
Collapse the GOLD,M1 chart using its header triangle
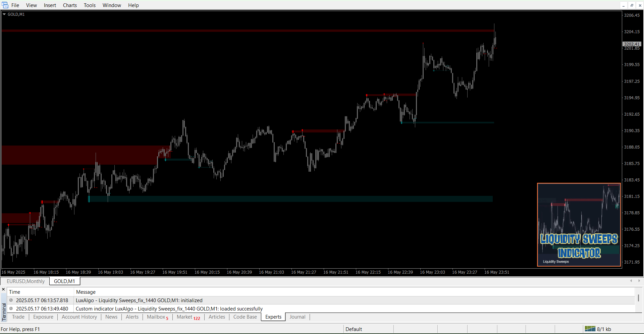coord(4,14)
